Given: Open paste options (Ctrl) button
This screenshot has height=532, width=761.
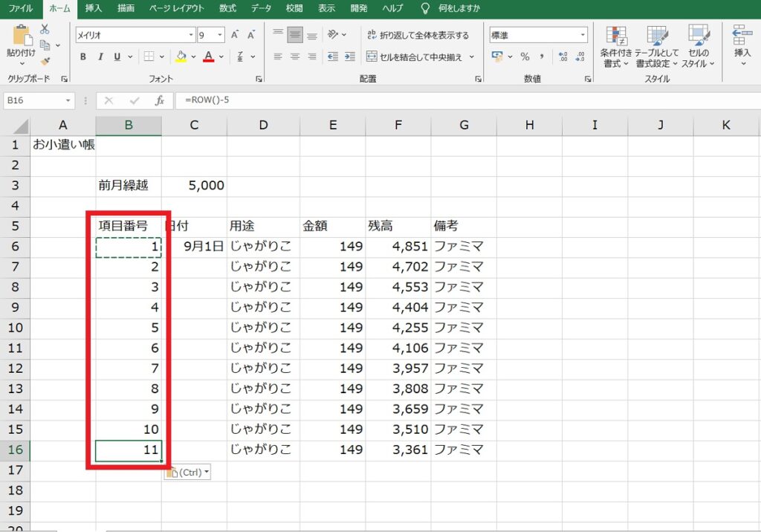Looking at the screenshot, I should [187, 473].
